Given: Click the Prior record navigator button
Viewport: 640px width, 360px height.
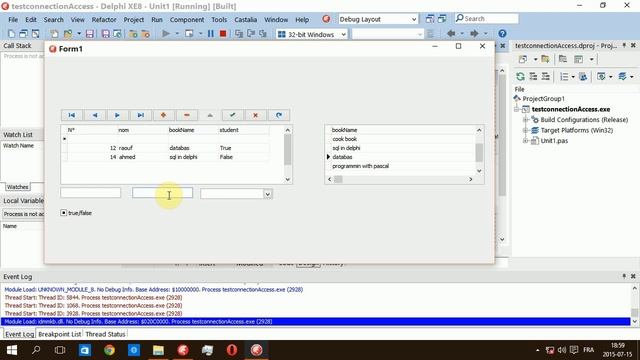Looking at the screenshot, I should pos(95,115).
